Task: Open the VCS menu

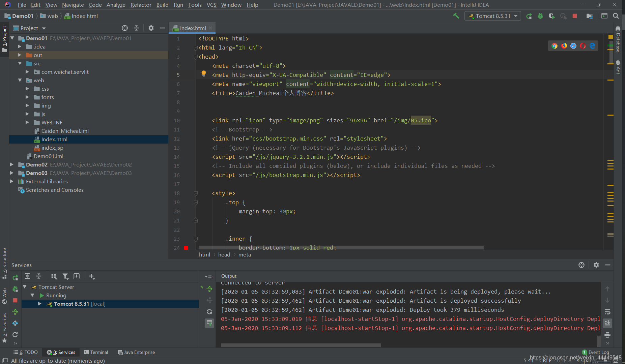Action: [211, 5]
